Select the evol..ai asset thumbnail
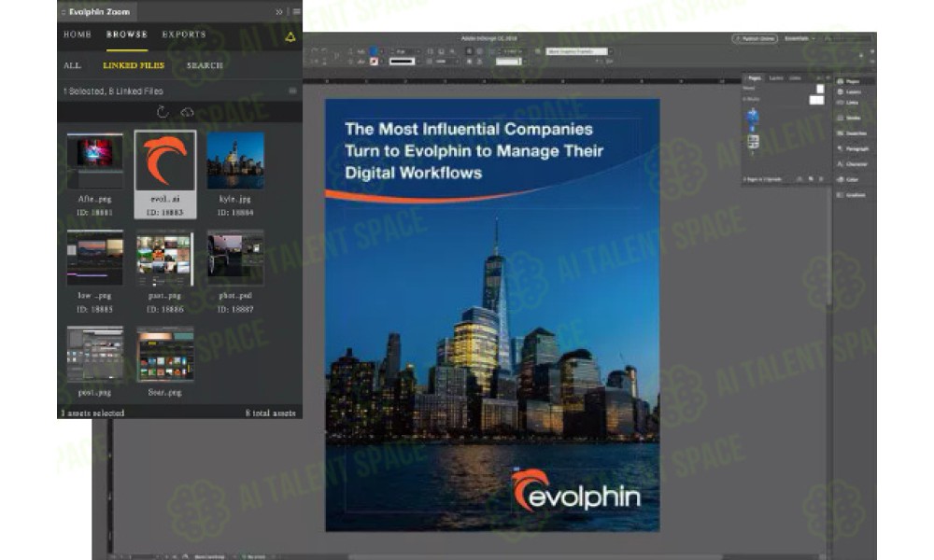The width and height of the screenshot is (934, 560). coord(165,161)
